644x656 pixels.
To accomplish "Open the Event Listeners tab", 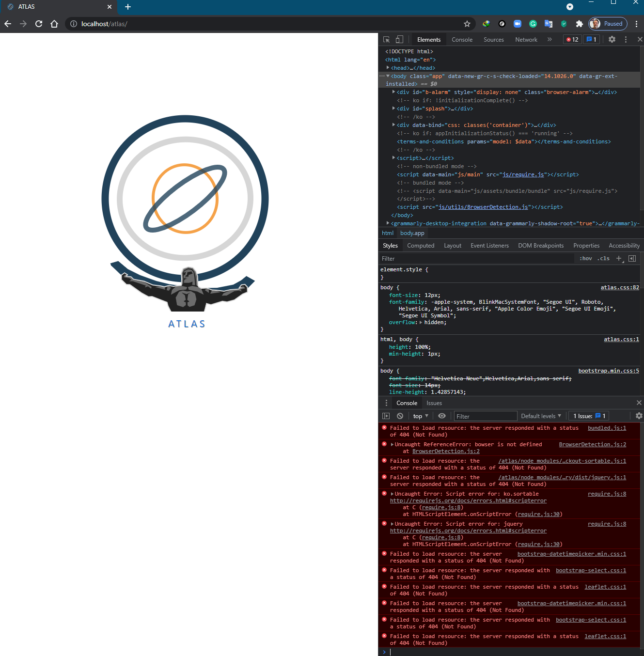I will click(489, 246).
